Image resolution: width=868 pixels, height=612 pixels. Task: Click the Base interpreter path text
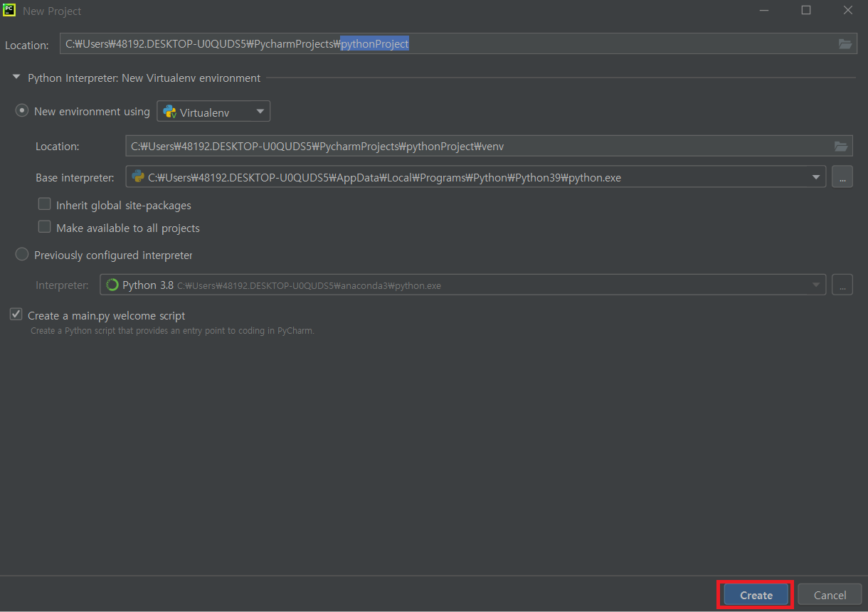coord(384,178)
